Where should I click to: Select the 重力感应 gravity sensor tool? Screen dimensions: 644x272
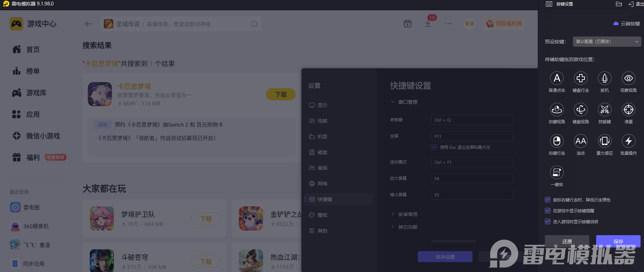tap(605, 141)
